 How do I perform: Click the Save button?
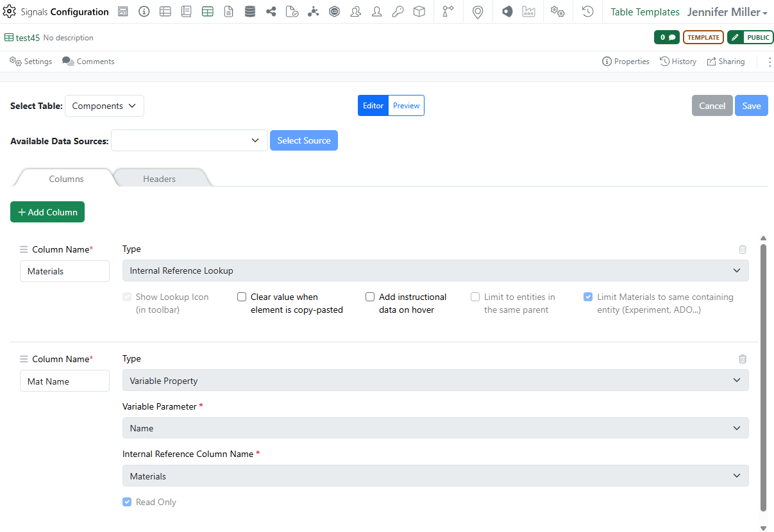coord(751,106)
